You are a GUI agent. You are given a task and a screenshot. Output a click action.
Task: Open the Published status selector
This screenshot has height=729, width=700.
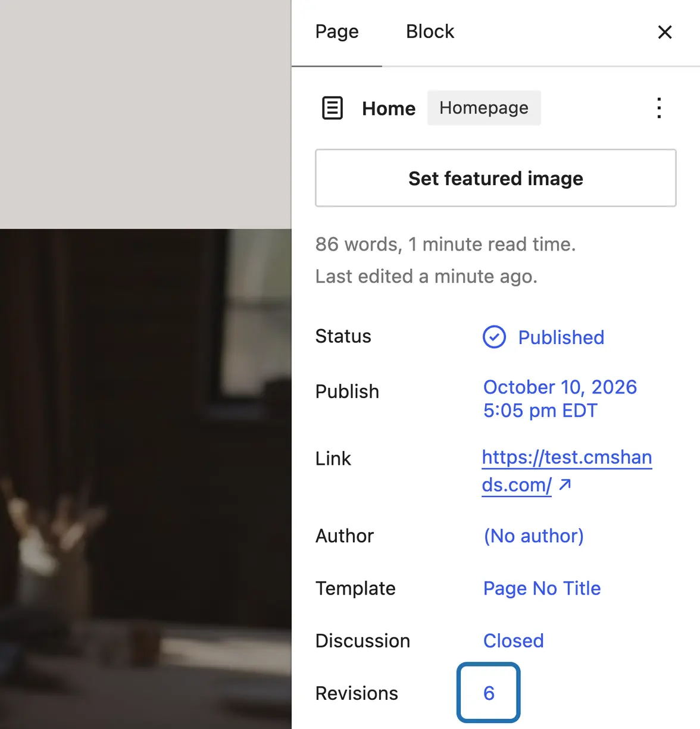[543, 337]
